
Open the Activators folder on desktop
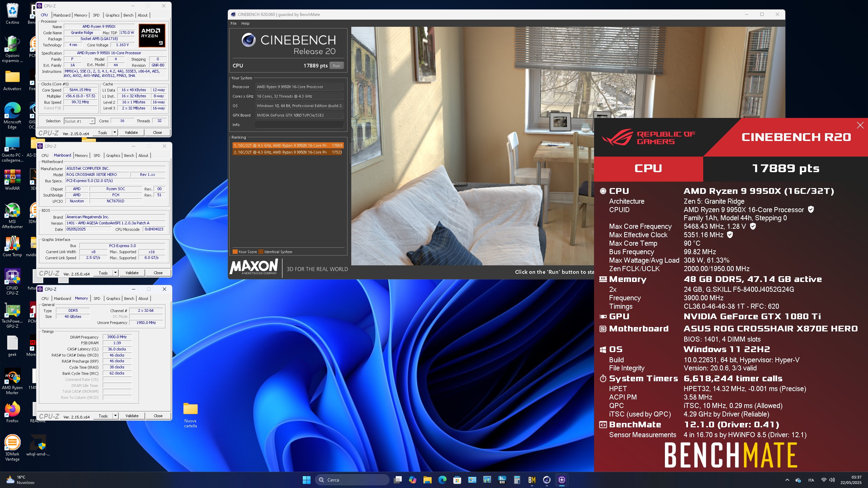(x=12, y=81)
